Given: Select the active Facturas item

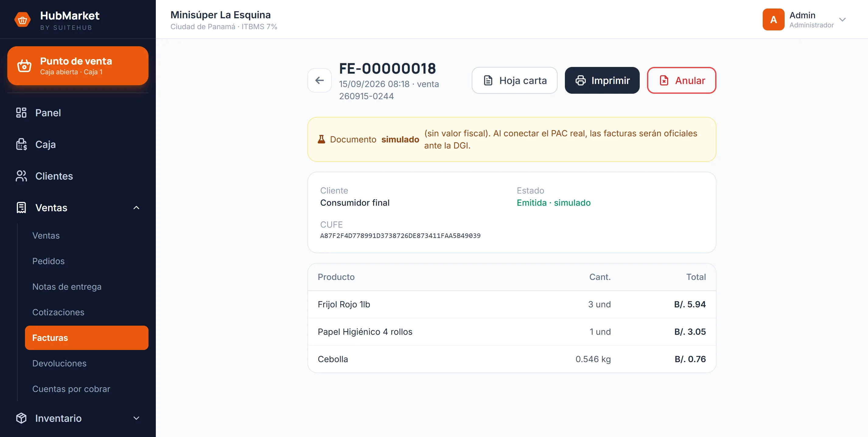Looking at the screenshot, I should 87,337.
